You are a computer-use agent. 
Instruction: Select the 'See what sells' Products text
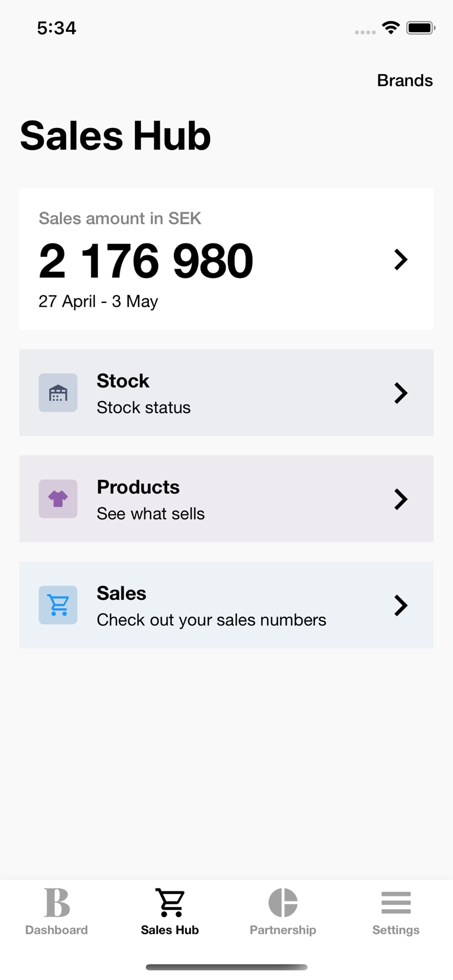(151, 514)
